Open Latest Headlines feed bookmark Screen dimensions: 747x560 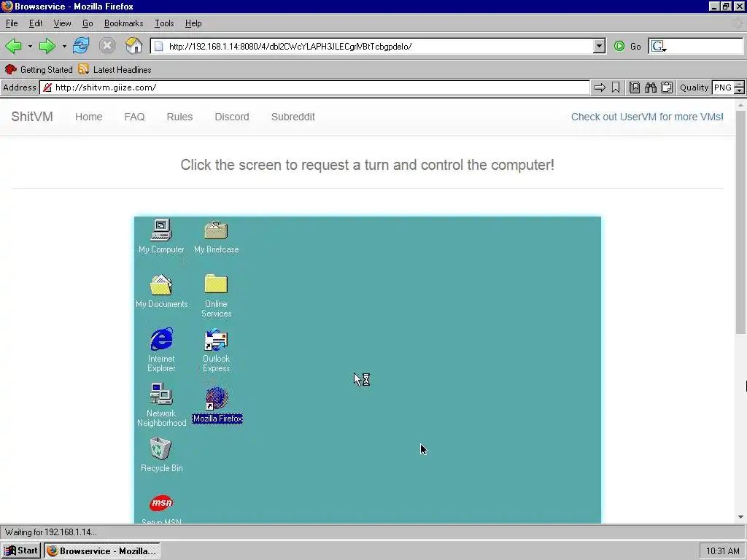pos(115,69)
